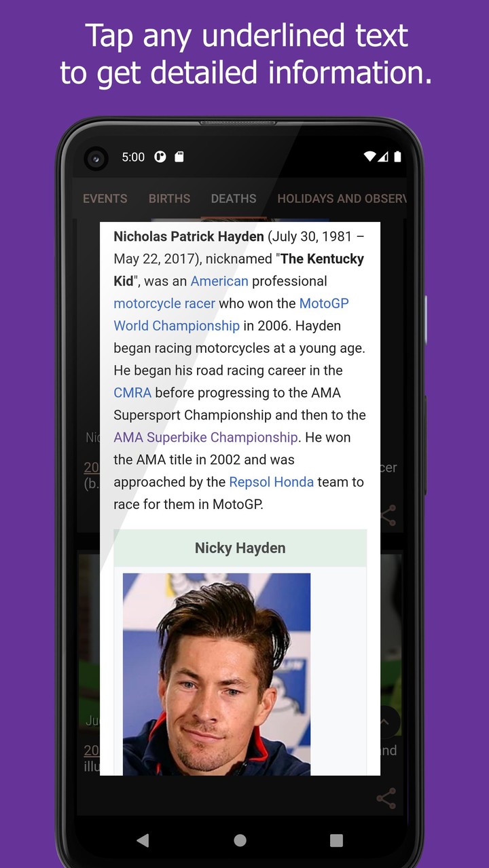
Task: Tap the Nicky Hayden portrait photo
Action: pos(217,674)
